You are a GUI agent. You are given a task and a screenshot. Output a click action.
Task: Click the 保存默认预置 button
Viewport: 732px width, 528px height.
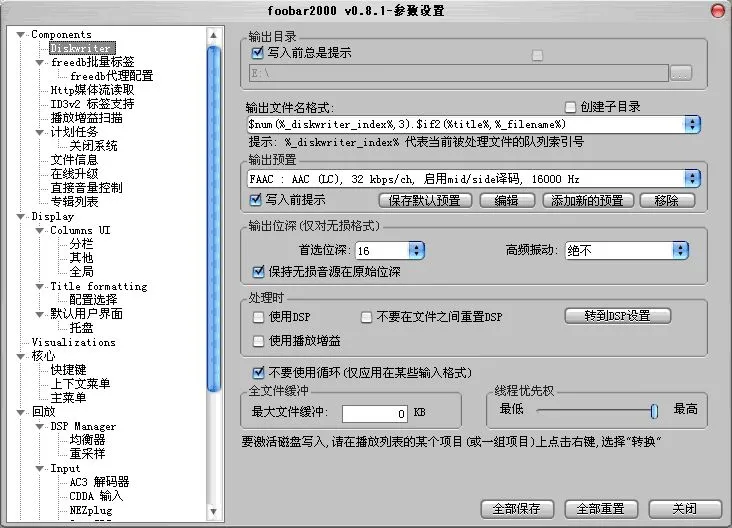[425, 201]
